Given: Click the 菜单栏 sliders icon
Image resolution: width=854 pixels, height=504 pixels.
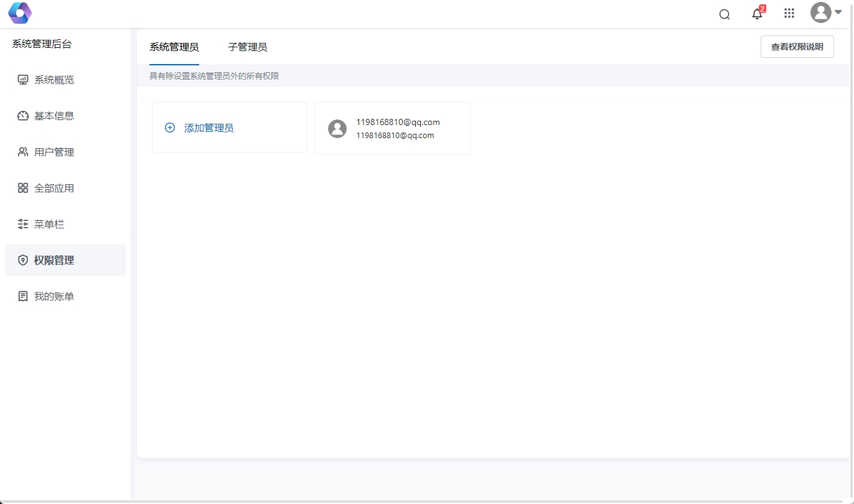Looking at the screenshot, I should [x=23, y=224].
